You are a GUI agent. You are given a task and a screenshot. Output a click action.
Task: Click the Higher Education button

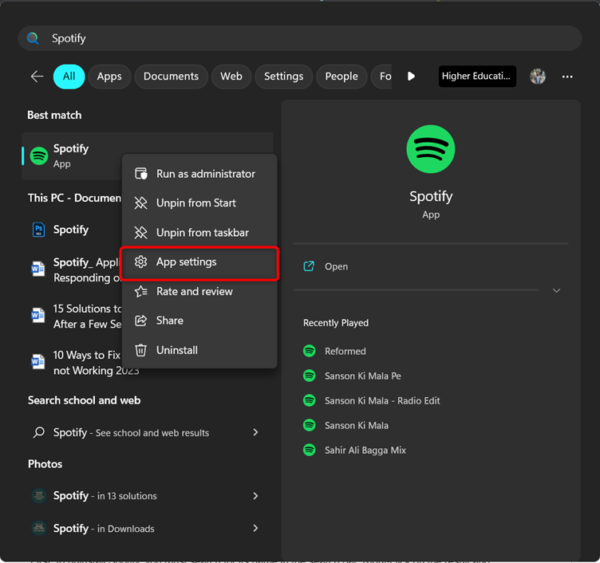[477, 76]
